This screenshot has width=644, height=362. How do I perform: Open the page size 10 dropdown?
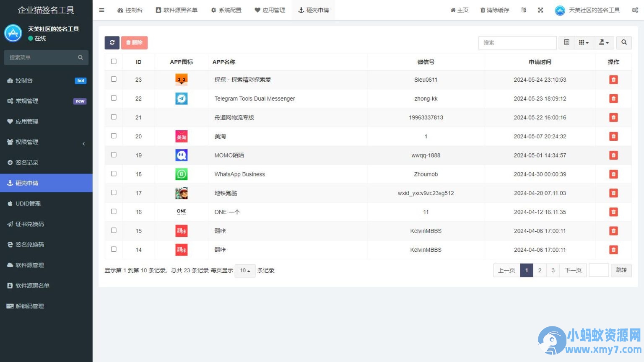coord(245,271)
